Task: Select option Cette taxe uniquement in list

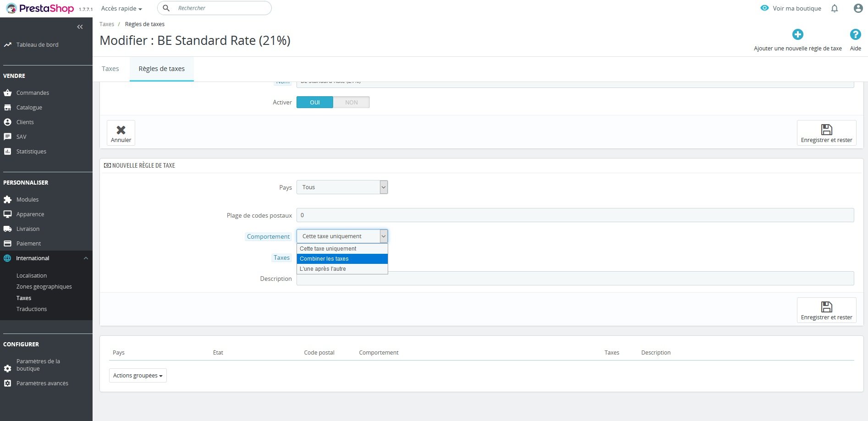Action: 342,248
